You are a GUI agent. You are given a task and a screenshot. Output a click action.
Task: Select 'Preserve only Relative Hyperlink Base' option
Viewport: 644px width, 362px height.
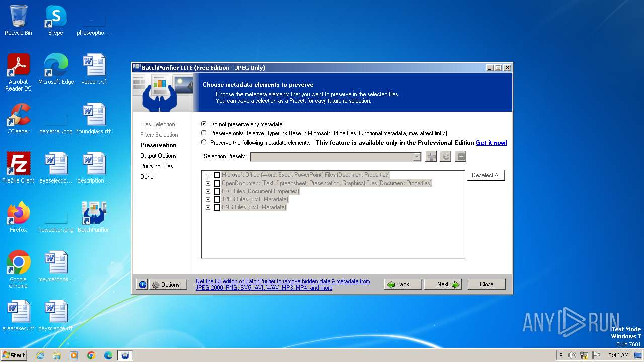coord(203,133)
